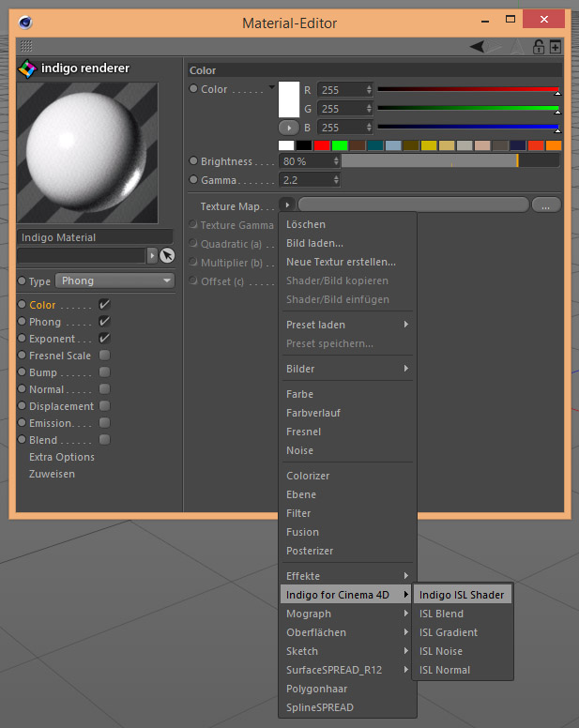Choose Bild laden... in the context menu
The width and height of the screenshot is (579, 728).
point(314,243)
